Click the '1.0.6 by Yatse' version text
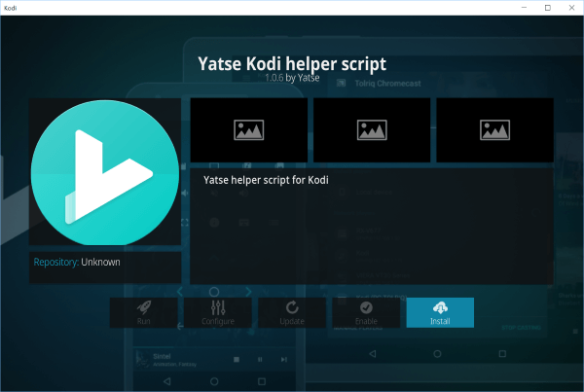584x392 pixels. 293,78
